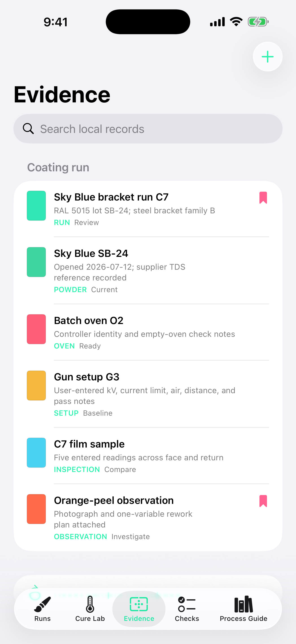Click the pink Batch oven O2 swatch
Screen dimensions: 296x644
click(x=36, y=329)
